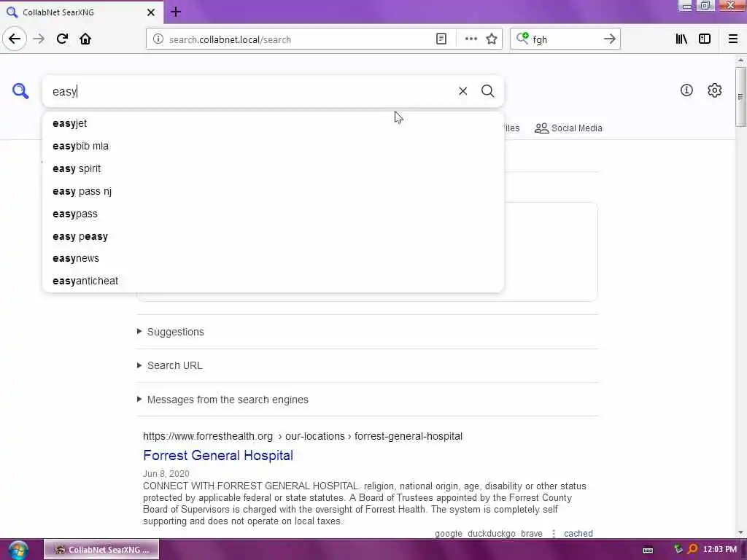
Task: Click the taskbar clock showing 12:03 PM
Action: [720, 550]
